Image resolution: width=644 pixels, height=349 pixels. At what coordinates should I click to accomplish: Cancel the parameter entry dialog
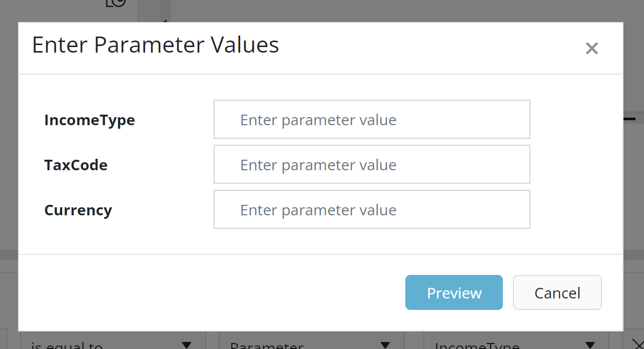(x=557, y=292)
